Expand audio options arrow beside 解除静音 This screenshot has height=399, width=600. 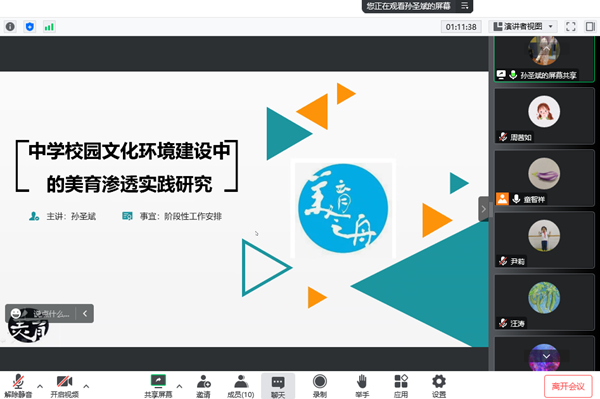click(40, 386)
